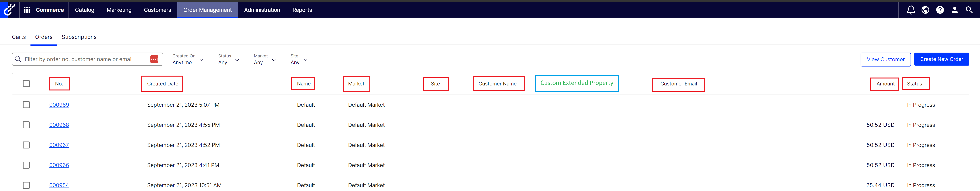Click the order filter search field
Screen dimensions: 980x191
tap(84, 59)
